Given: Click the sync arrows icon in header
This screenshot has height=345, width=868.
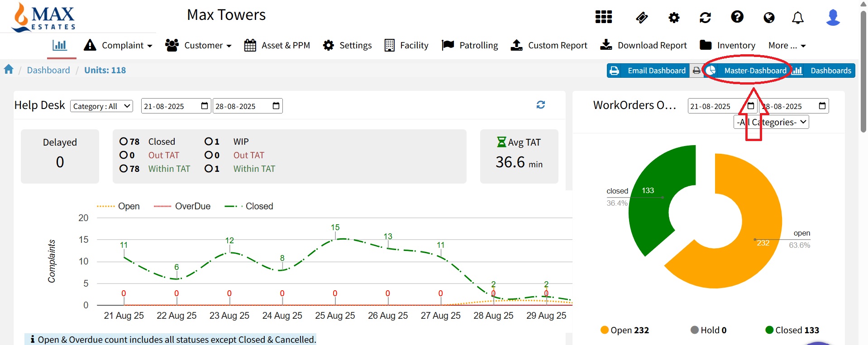Looking at the screenshot, I should click(x=705, y=18).
